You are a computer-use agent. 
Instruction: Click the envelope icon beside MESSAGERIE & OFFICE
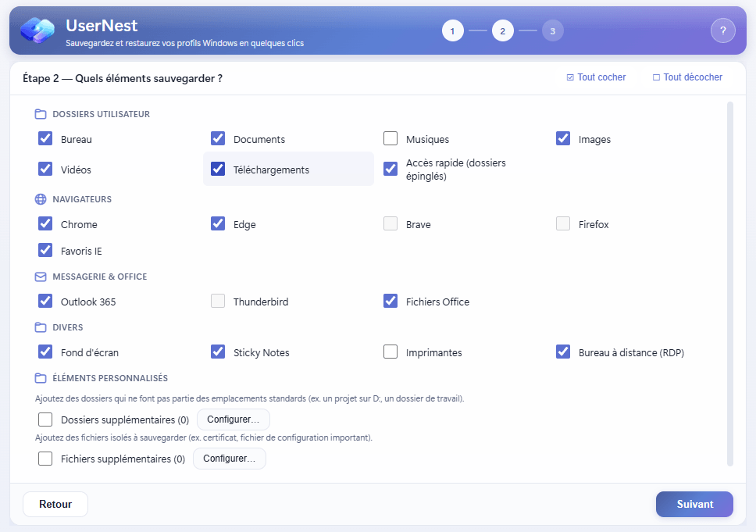tap(40, 276)
